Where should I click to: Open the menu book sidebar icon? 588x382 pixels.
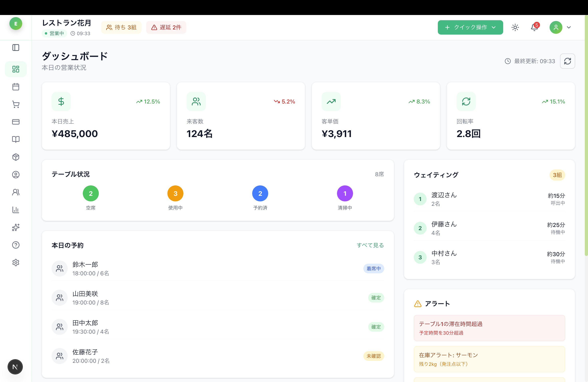[x=16, y=139]
